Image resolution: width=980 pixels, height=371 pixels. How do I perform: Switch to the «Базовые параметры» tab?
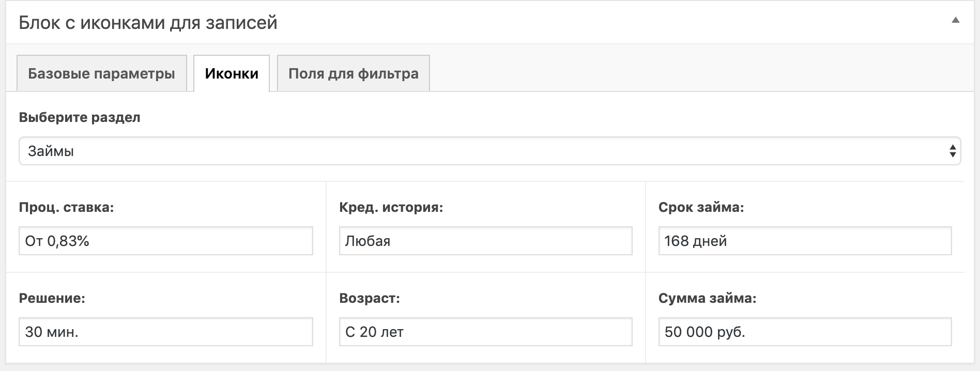click(x=101, y=73)
